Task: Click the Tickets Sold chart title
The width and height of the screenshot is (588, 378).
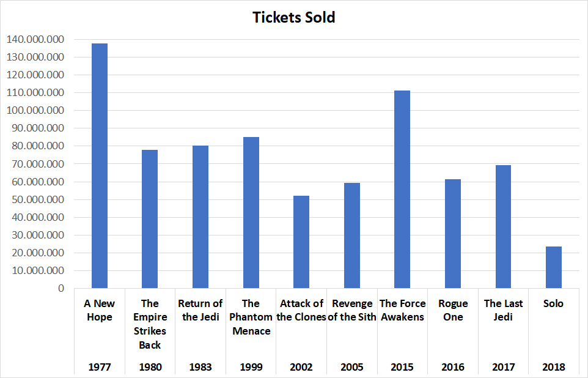Action: [x=294, y=17]
